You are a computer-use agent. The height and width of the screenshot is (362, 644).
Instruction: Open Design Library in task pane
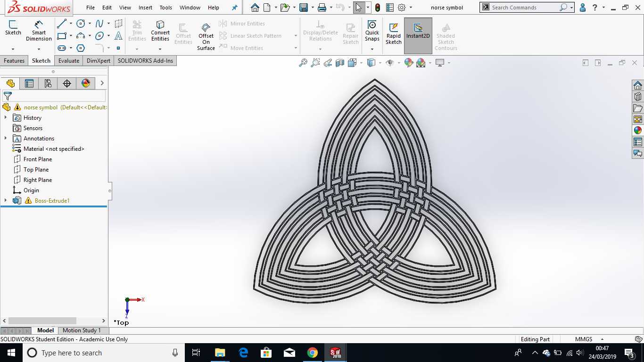[638, 97]
